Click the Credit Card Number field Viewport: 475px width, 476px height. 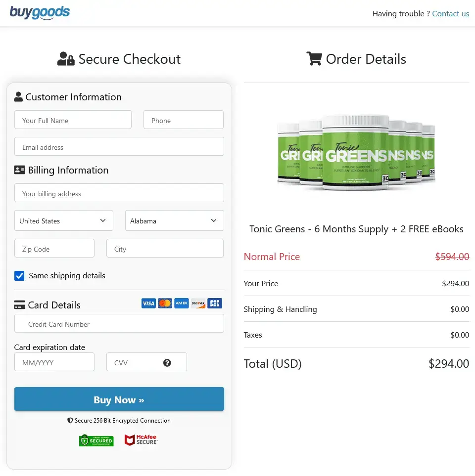tap(119, 324)
